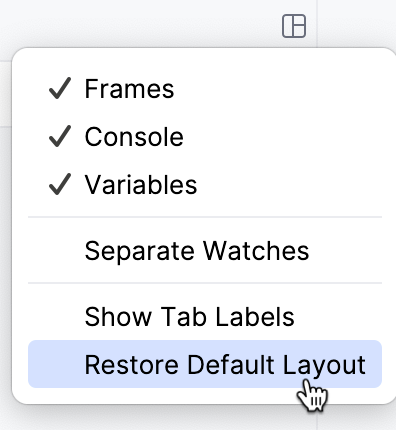Image resolution: width=396 pixels, height=430 pixels.
Task: Pick Show Tab Labels from the layout menu
Action: point(205,316)
